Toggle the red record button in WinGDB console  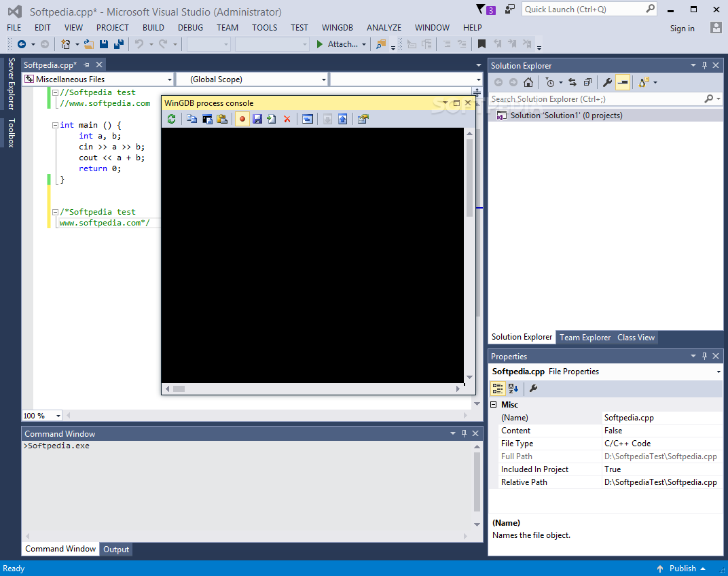[x=242, y=120]
